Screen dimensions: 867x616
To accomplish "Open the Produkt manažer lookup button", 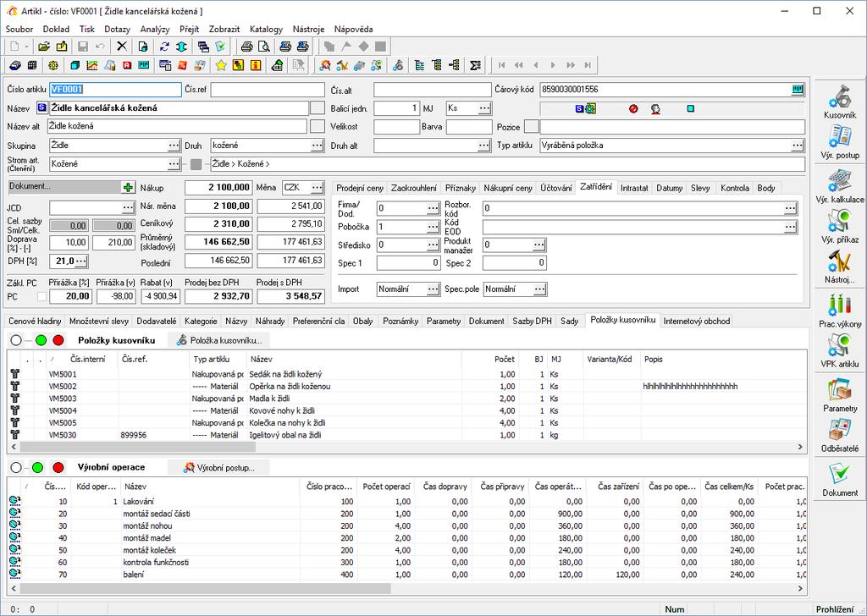I will coord(539,245).
